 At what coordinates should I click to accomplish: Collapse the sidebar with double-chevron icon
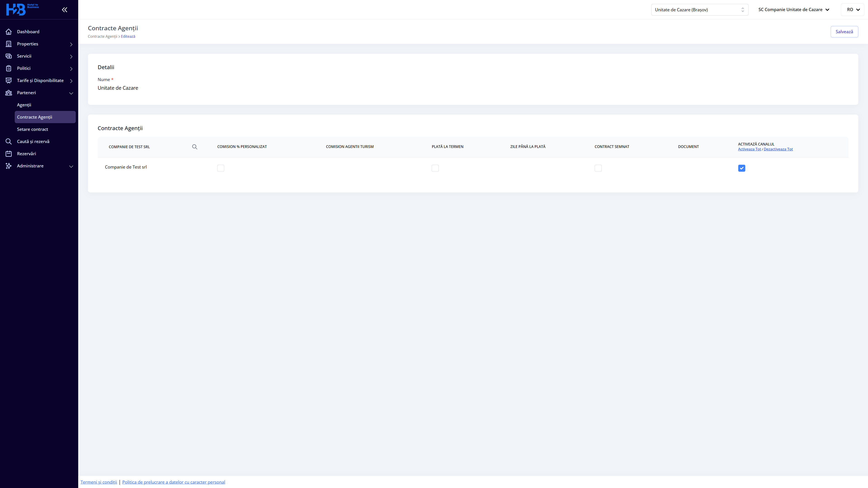tap(64, 10)
